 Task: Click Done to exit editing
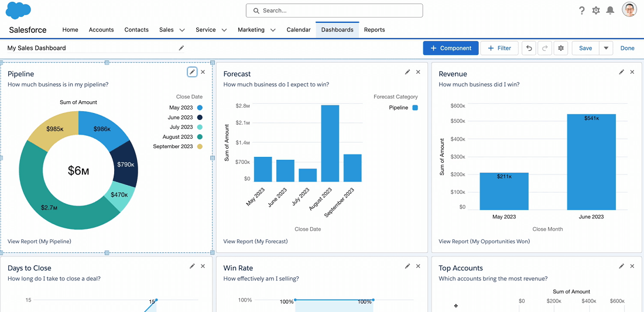click(628, 48)
